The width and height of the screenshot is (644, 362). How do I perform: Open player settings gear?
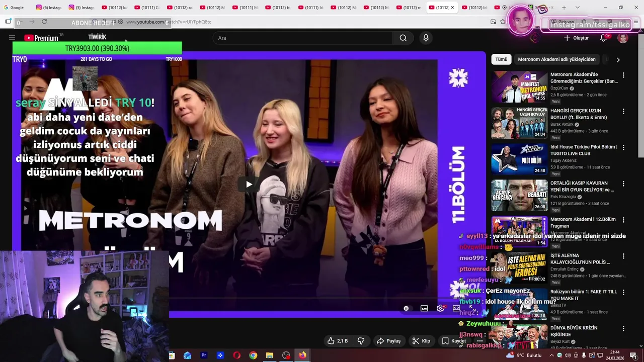tap(440, 308)
